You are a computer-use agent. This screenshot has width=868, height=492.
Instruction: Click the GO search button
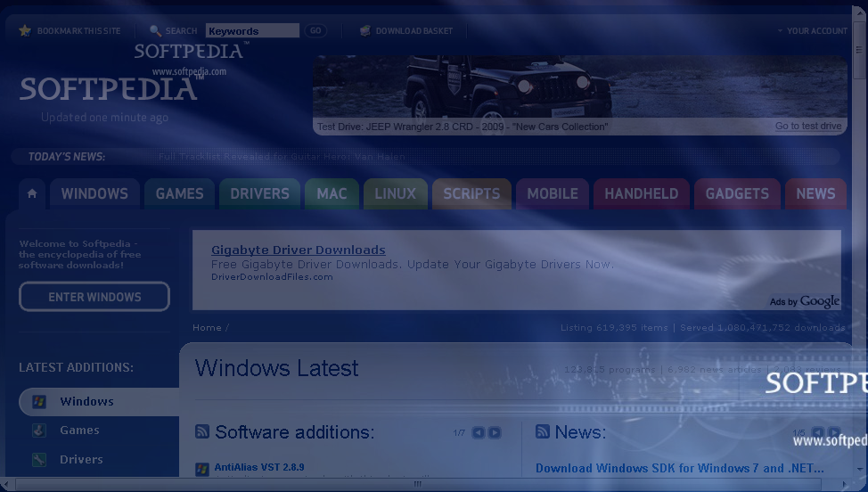[315, 31]
